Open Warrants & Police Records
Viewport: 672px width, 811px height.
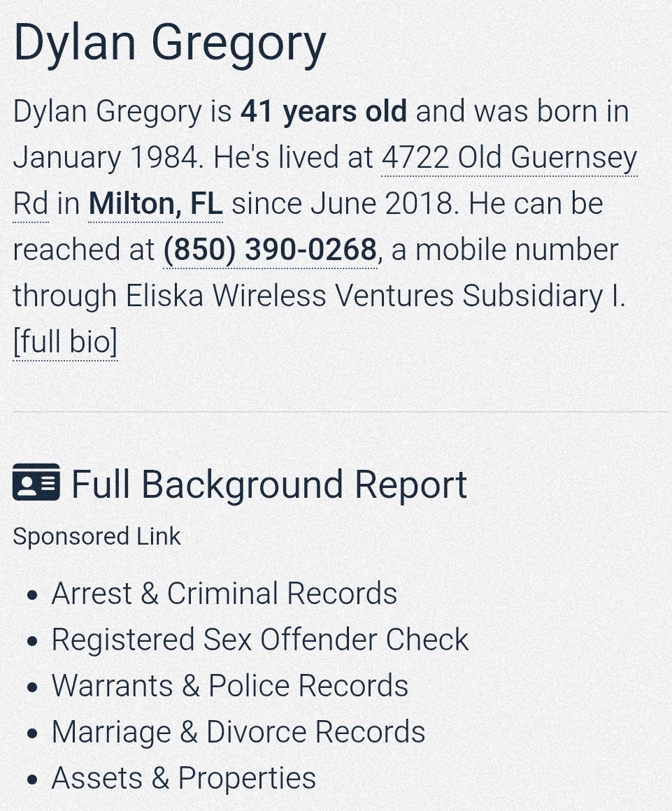[229, 686]
